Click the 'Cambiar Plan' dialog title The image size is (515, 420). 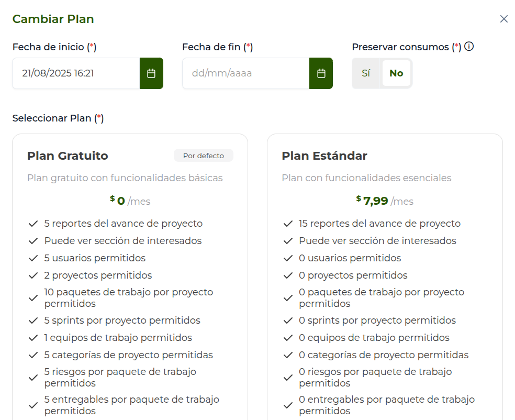pos(53,19)
